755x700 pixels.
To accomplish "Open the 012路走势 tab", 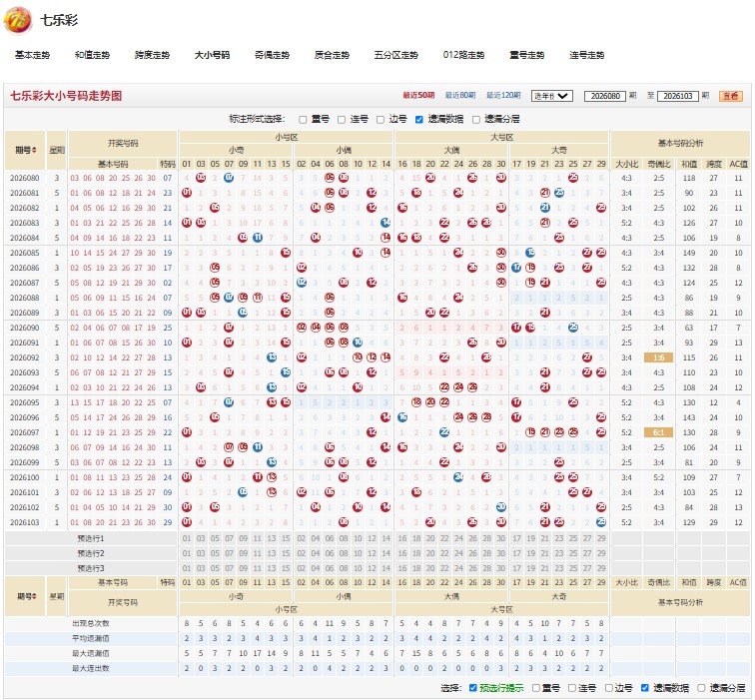I will click(x=463, y=55).
